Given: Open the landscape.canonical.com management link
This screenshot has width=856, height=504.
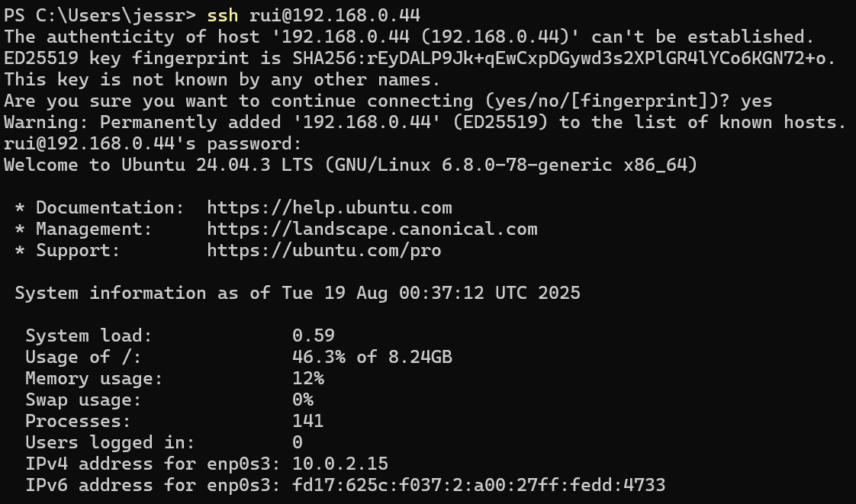Looking at the screenshot, I should click(372, 230).
